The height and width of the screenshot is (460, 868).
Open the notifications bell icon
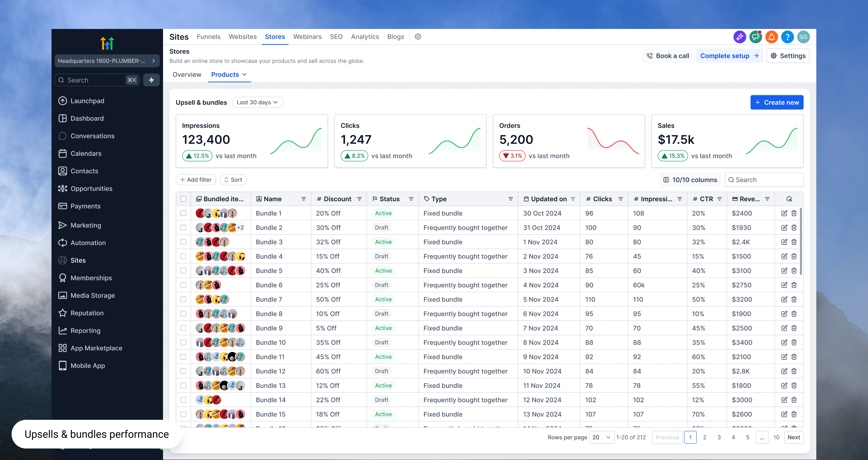(x=771, y=37)
